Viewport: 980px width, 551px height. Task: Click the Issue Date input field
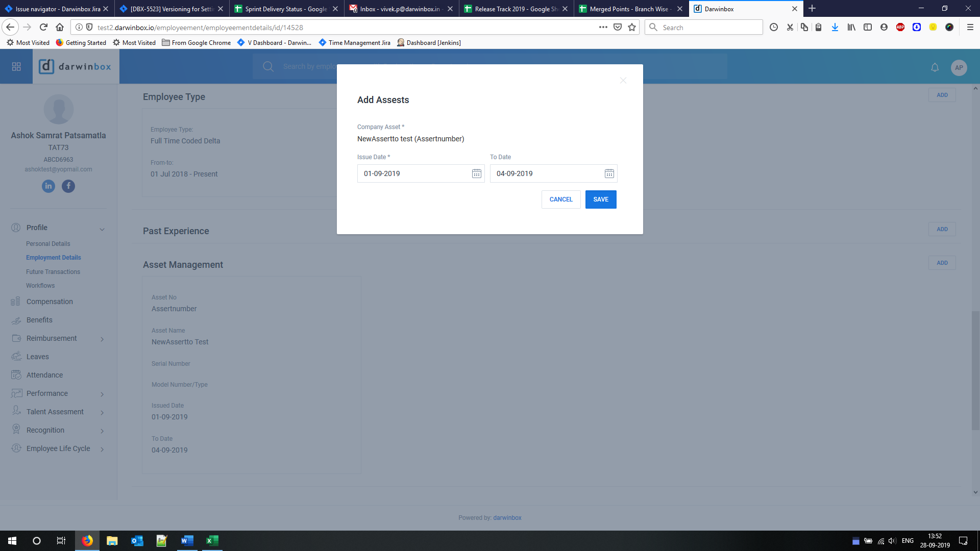(x=413, y=174)
